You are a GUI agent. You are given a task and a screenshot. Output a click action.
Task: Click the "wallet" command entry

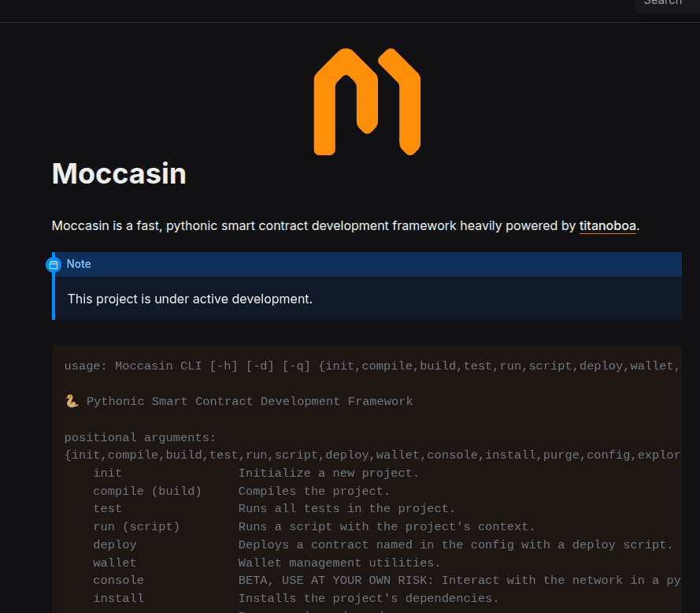click(x=114, y=562)
